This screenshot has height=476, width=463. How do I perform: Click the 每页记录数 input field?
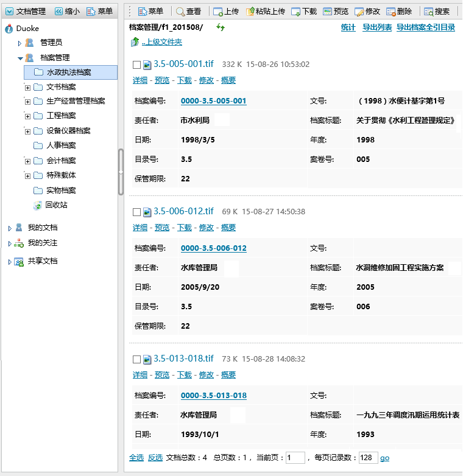[368, 458]
